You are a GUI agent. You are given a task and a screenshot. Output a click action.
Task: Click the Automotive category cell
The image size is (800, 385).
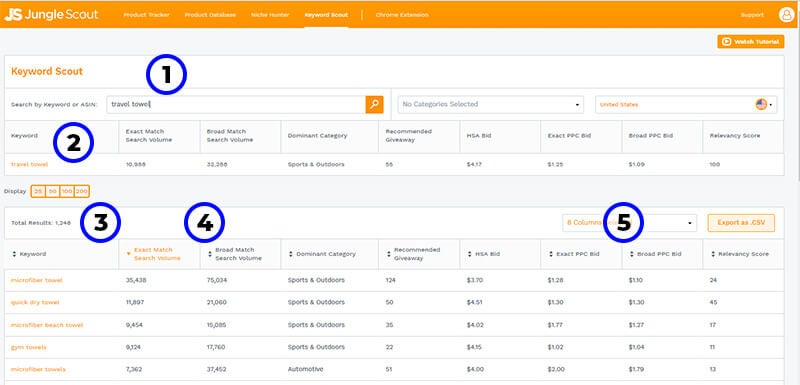(x=305, y=369)
